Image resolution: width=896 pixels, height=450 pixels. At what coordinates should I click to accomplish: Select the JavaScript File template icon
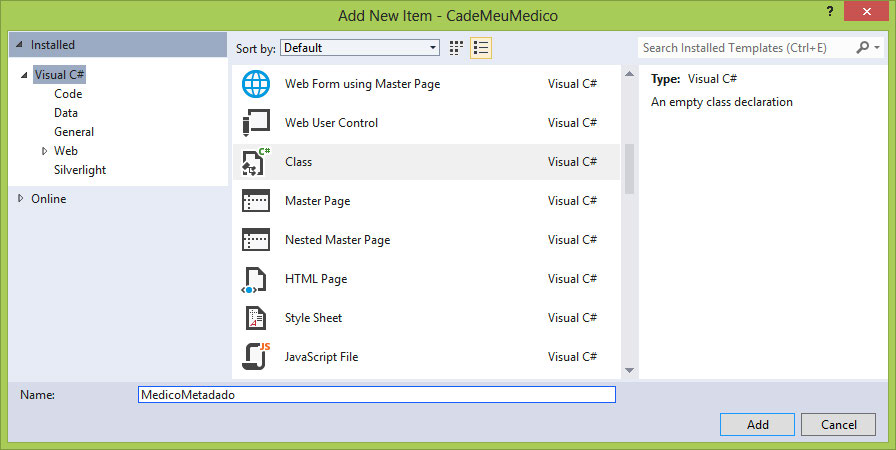click(256, 357)
